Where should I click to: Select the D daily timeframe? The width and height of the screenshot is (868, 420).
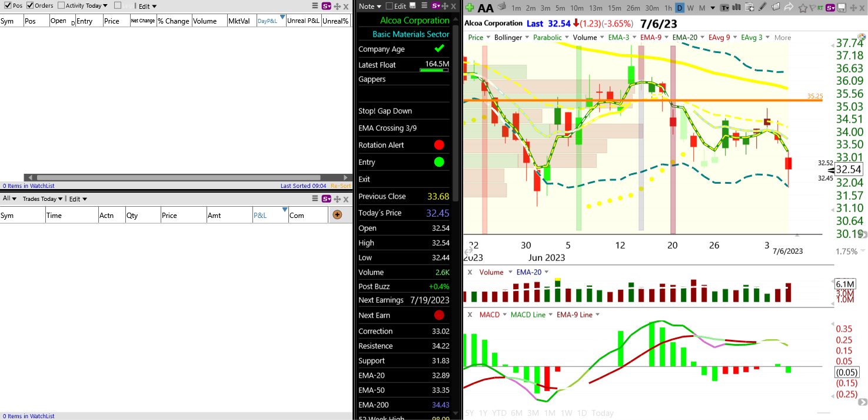[680, 8]
